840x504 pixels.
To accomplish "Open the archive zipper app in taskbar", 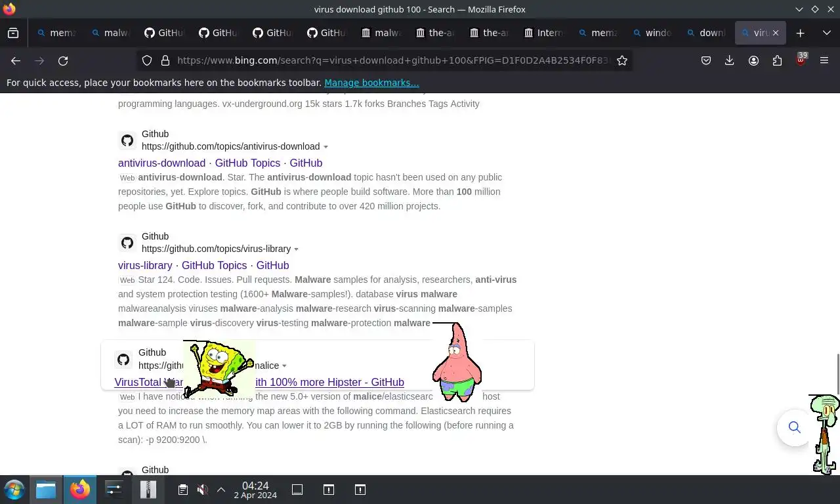I will click(x=148, y=490).
